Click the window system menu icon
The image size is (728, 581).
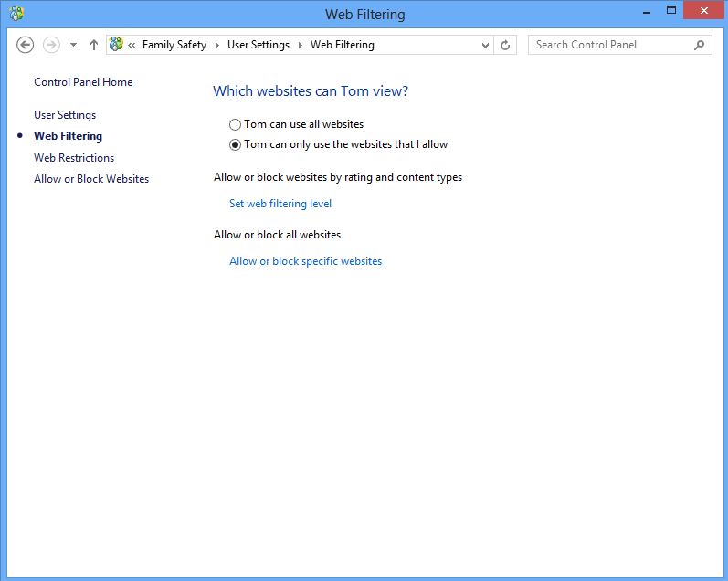[x=16, y=14]
